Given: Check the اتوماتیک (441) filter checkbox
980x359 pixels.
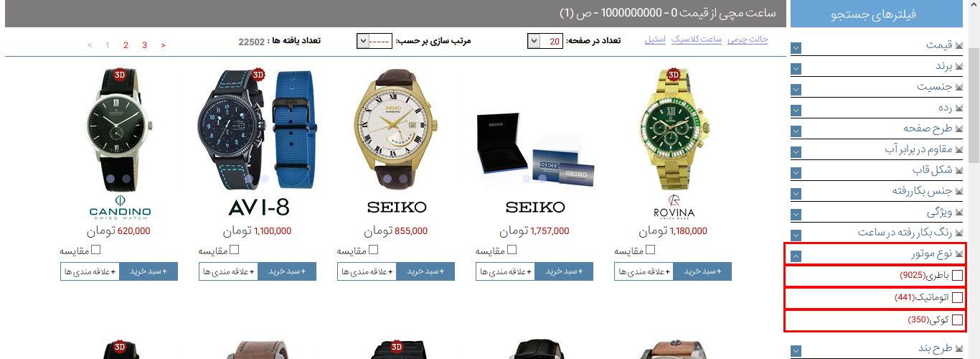Looking at the screenshot, I should click(957, 297).
